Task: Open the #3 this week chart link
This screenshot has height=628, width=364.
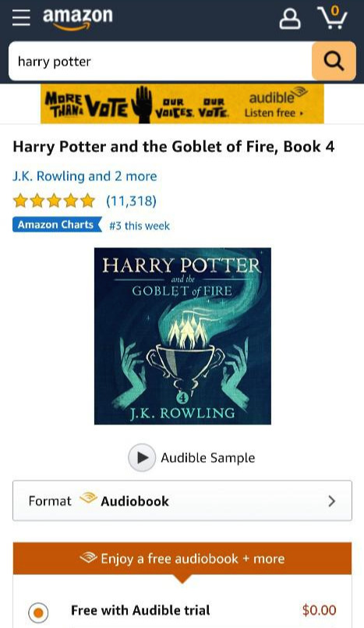Action: (x=140, y=226)
